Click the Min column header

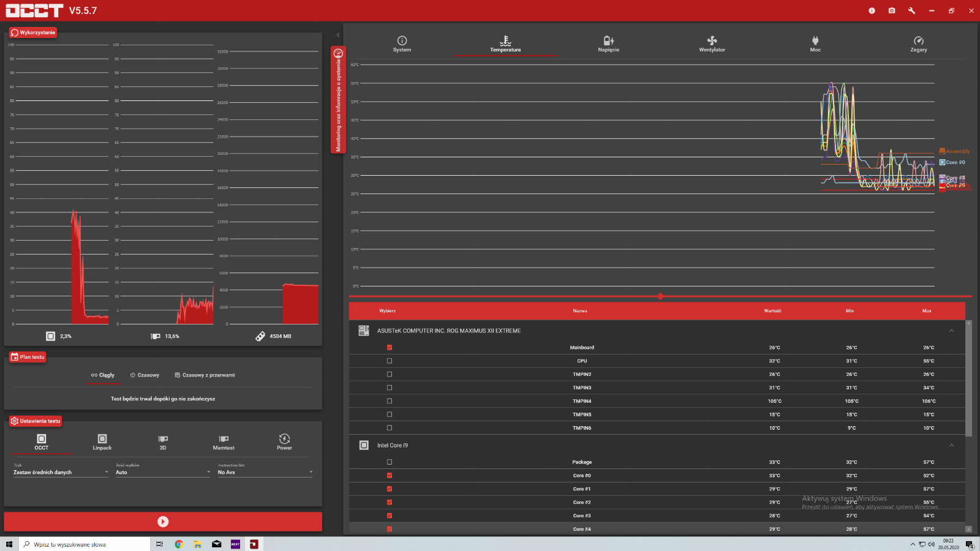850,311
